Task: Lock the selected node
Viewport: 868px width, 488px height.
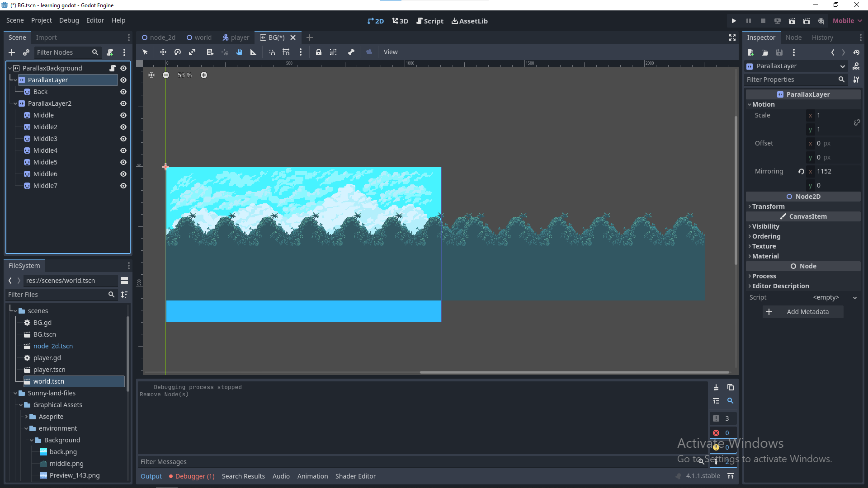Action: click(x=319, y=52)
